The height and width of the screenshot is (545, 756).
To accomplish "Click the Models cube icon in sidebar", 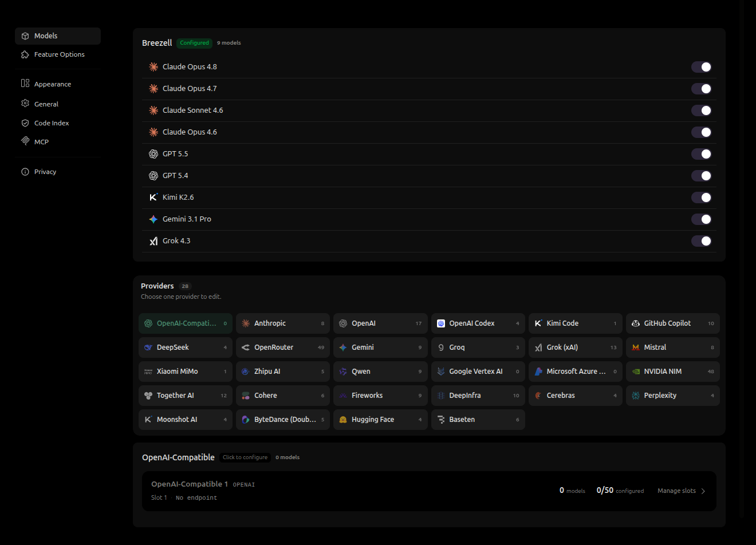I will 25,36.
